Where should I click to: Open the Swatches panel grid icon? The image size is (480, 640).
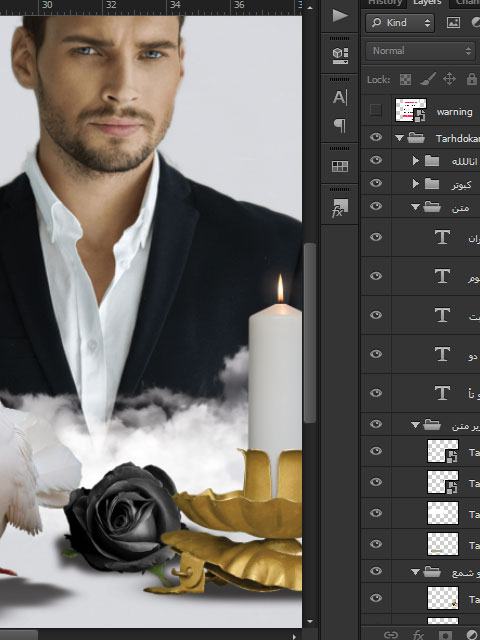[340, 166]
